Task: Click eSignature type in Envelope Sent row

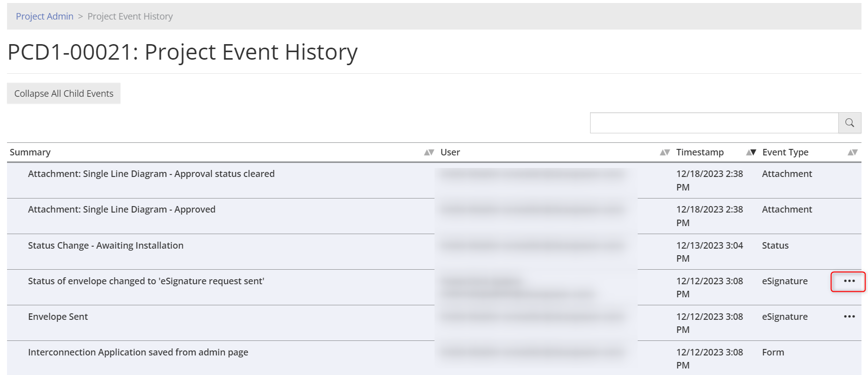Action: pyautogui.click(x=785, y=317)
